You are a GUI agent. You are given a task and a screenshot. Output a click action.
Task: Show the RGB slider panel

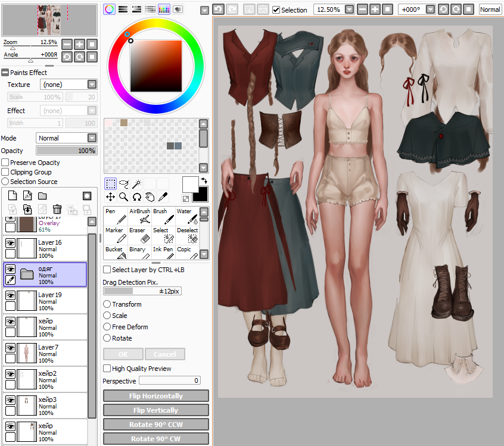click(x=123, y=10)
